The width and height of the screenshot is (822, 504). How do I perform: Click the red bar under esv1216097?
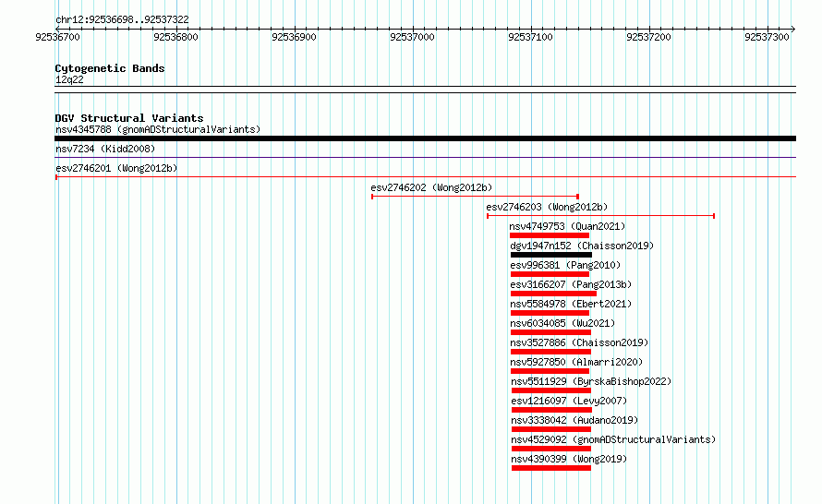tap(552, 410)
